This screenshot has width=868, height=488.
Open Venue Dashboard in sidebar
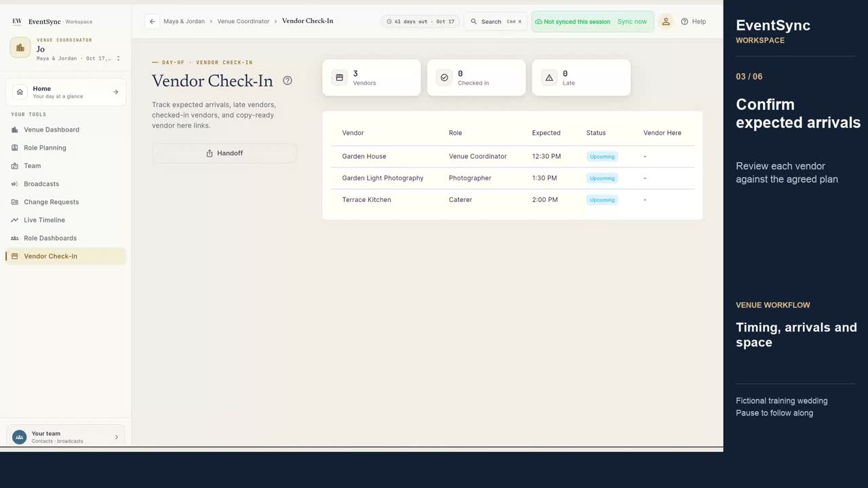click(65, 129)
